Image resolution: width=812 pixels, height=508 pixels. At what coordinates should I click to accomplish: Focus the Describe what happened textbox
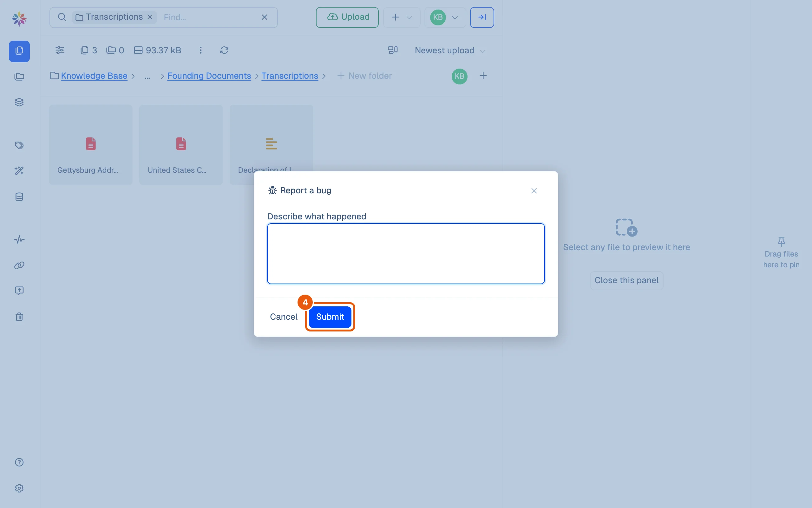click(406, 254)
